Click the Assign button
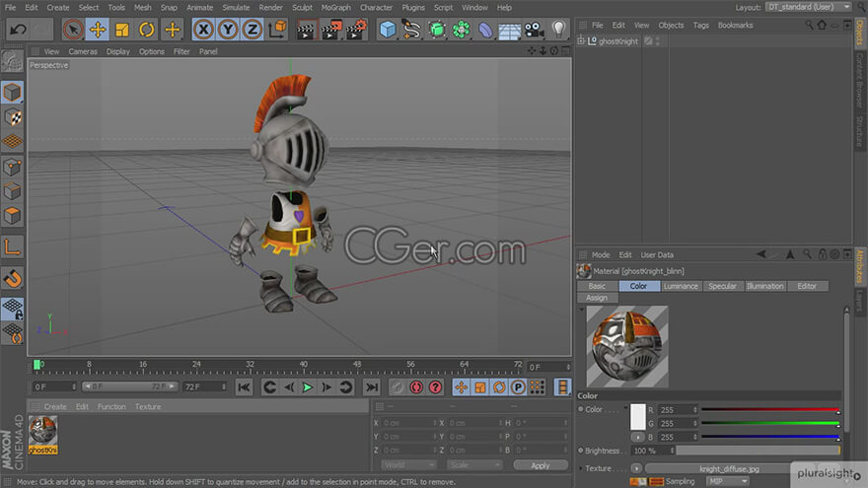The height and width of the screenshot is (488, 868). click(597, 298)
